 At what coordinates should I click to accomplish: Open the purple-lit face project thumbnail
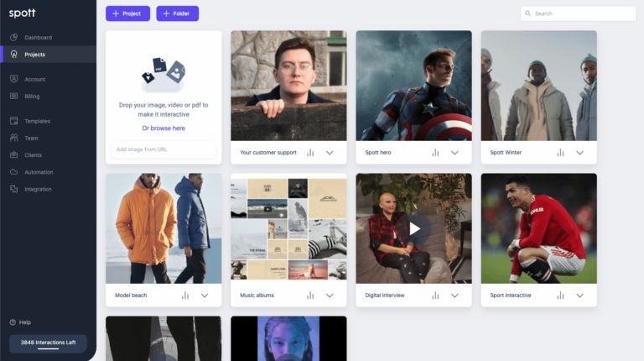(288, 338)
